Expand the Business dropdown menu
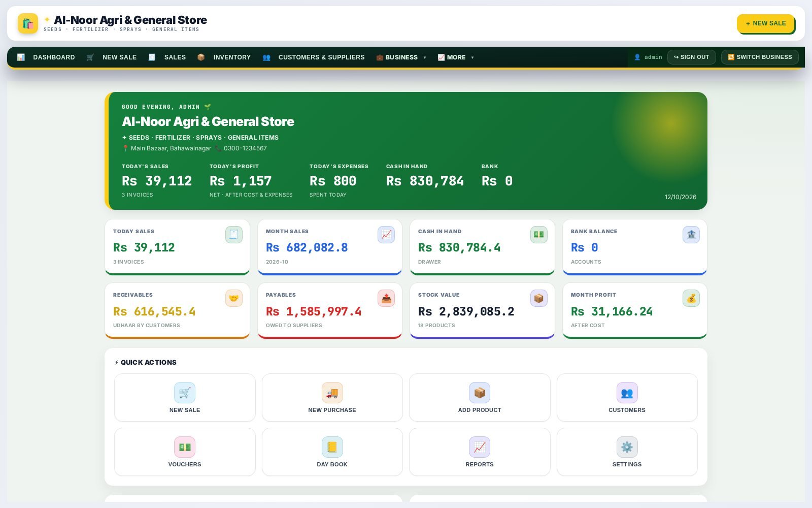Image resolution: width=812 pixels, height=508 pixels. [x=401, y=57]
